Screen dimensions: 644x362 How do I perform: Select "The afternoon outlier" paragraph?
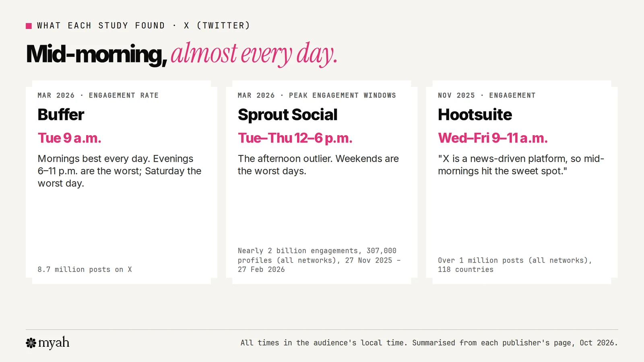(x=318, y=165)
